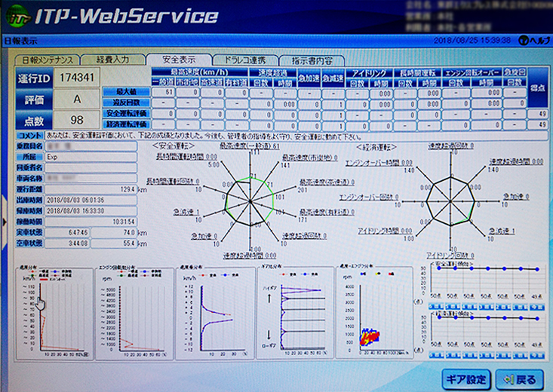Click the 戻る back button

click(521, 378)
